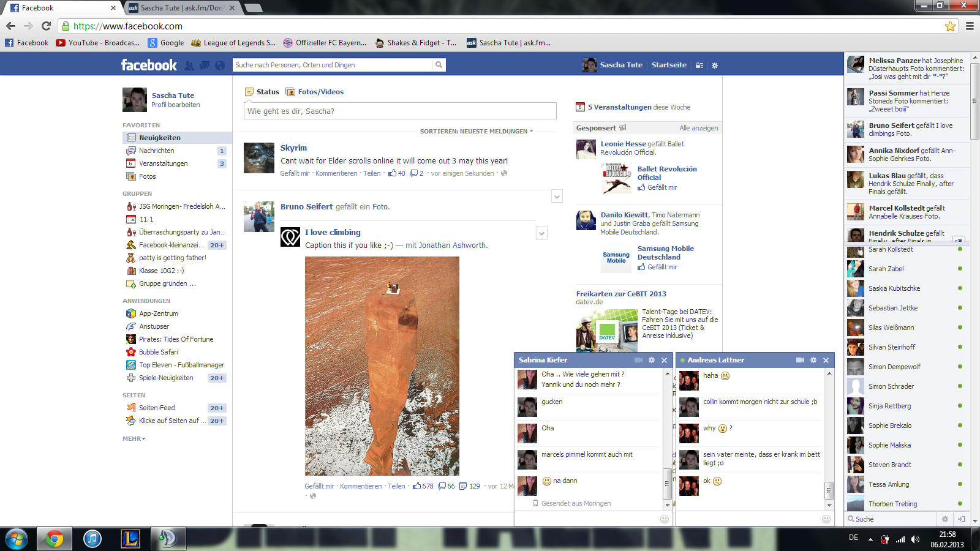Click the Windows Start button
The width and height of the screenshot is (980, 551).
tap(16, 539)
